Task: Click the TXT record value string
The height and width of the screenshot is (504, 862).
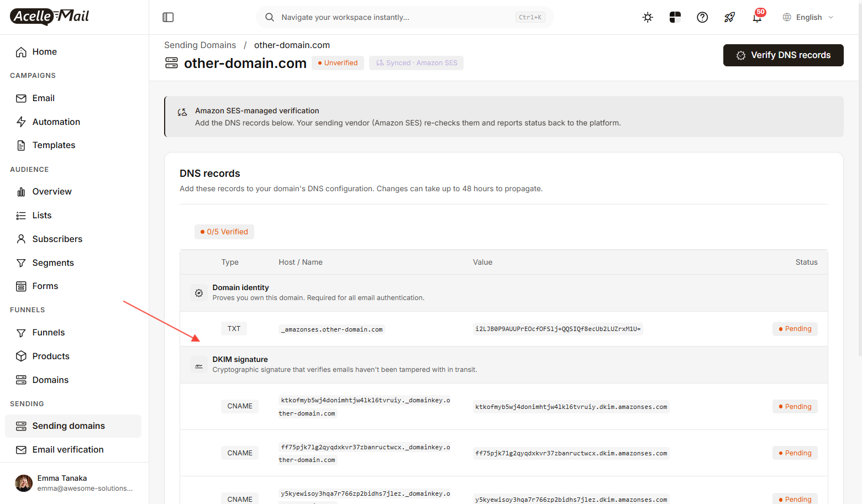Action: (x=558, y=329)
